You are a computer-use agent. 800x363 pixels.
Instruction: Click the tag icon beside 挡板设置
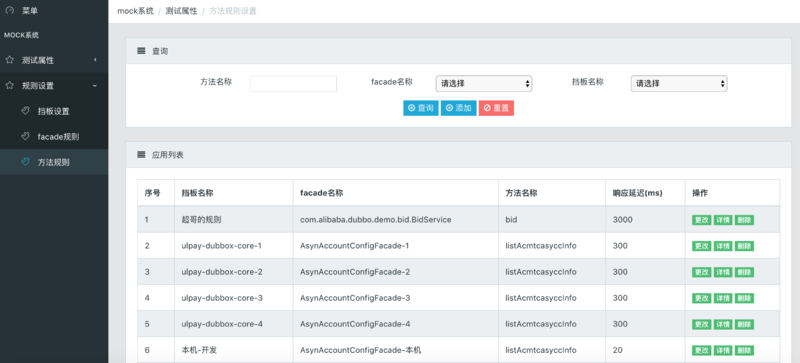point(26,111)
